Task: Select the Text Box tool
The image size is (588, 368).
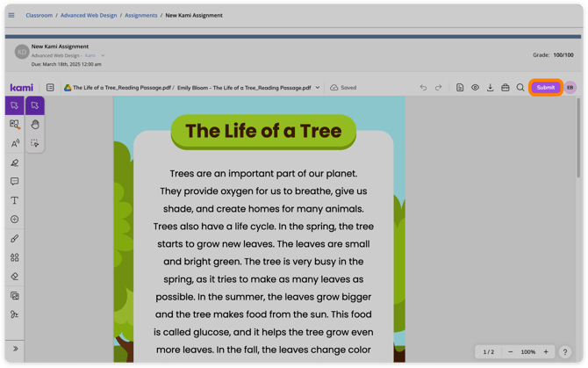Action: (x=15, y=200)
